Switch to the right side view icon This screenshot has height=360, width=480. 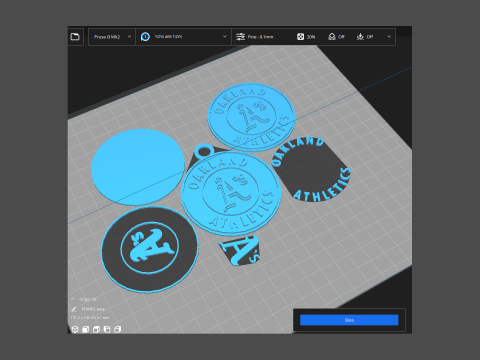(117, 329)
